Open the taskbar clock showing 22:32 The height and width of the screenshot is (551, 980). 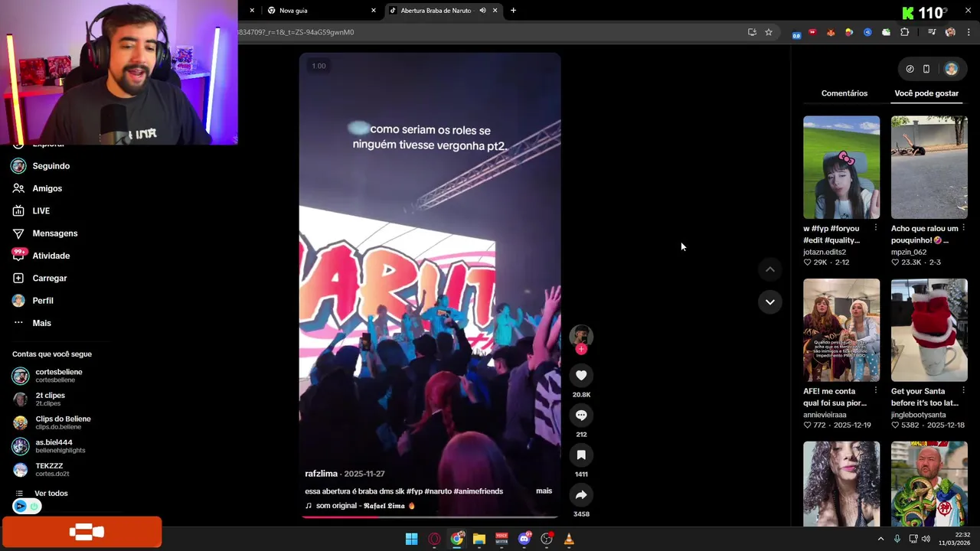pyautogui.click(x=955, y=539)
